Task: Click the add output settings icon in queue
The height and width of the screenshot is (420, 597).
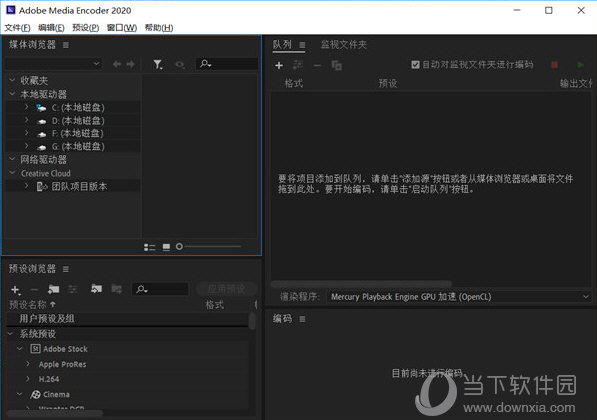Action: pos(298,65)
